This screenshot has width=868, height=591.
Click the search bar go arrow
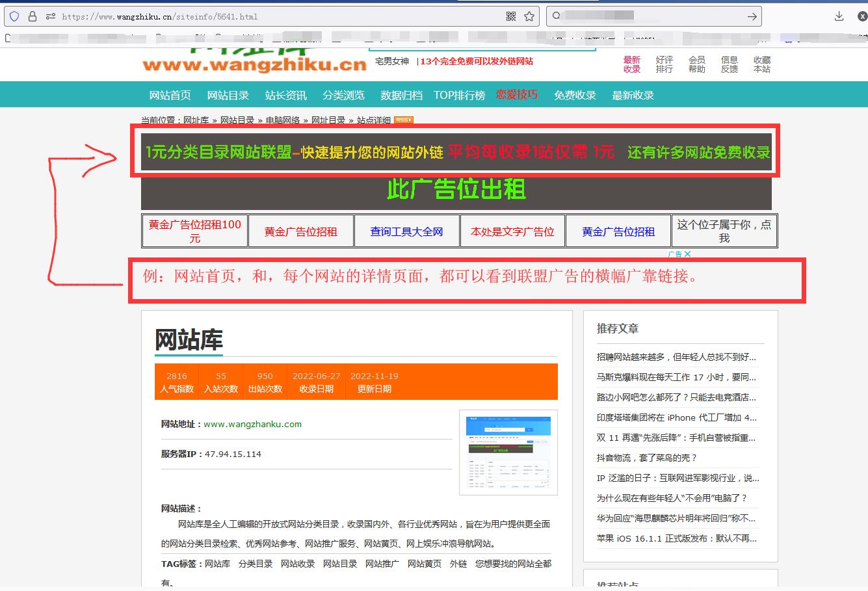pyautogui.click(x=752, y=16)
